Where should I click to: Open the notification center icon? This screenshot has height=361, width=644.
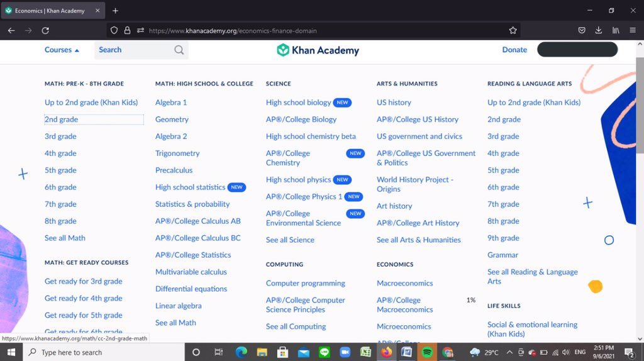[x=629, y=352]
